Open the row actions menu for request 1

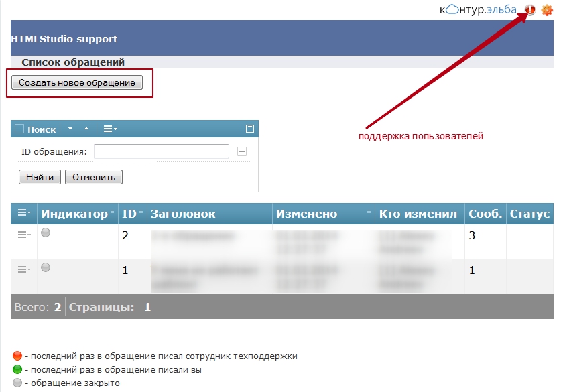(x=24, y=269)
